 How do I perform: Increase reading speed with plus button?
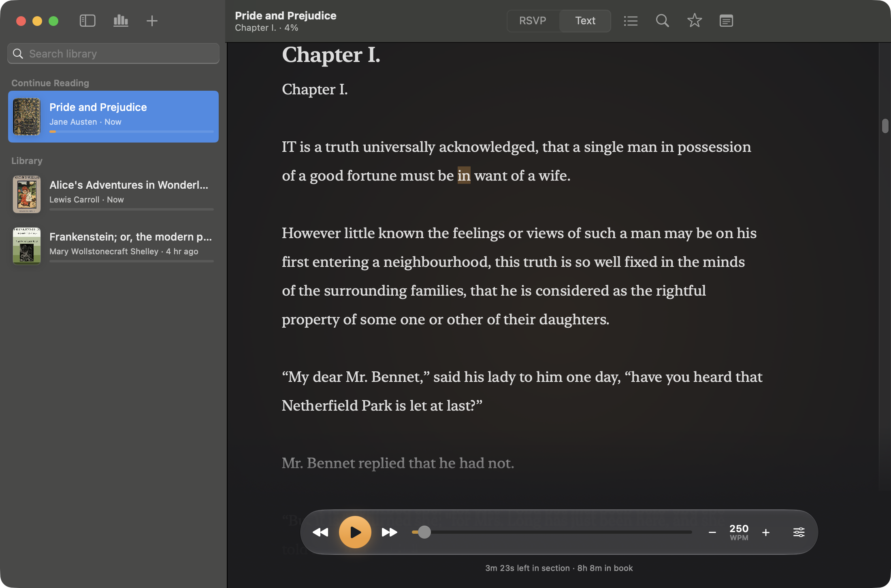(x=766, y=533)
